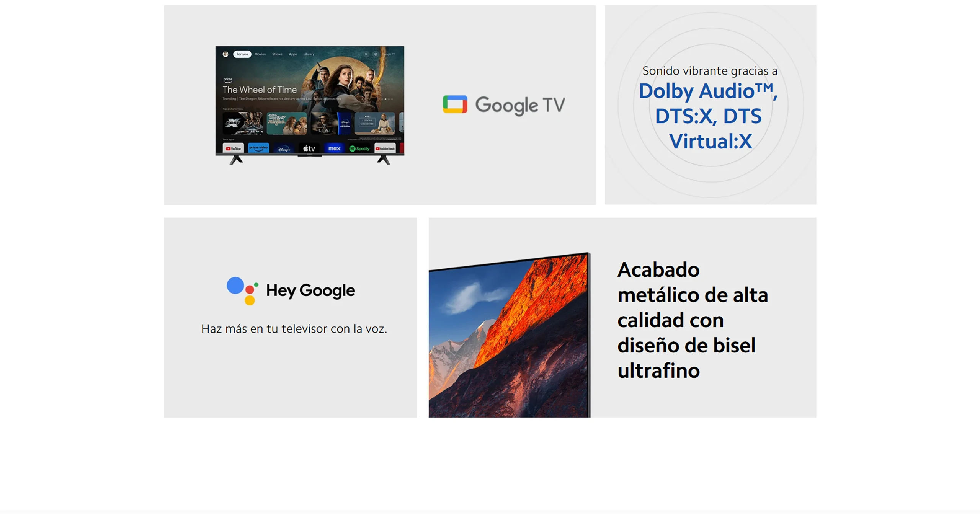Select the Shows tab on TV screen
Viewport: 980px width, 514px height.
pyautogui.click(x=277, y=54)
